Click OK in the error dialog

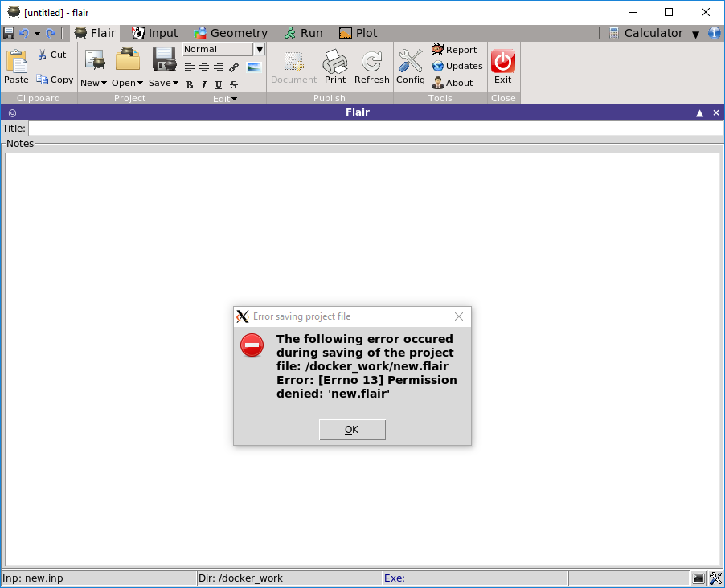(x=352, y=430)
